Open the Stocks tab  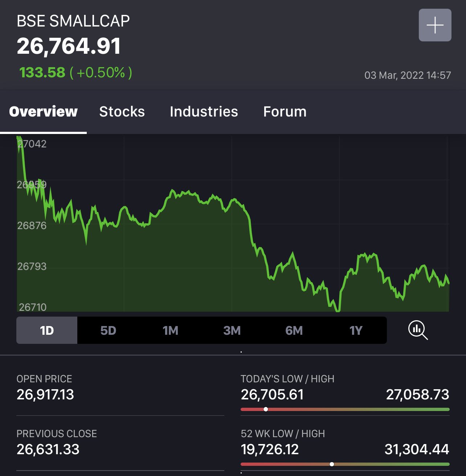[x=122, y=111]
